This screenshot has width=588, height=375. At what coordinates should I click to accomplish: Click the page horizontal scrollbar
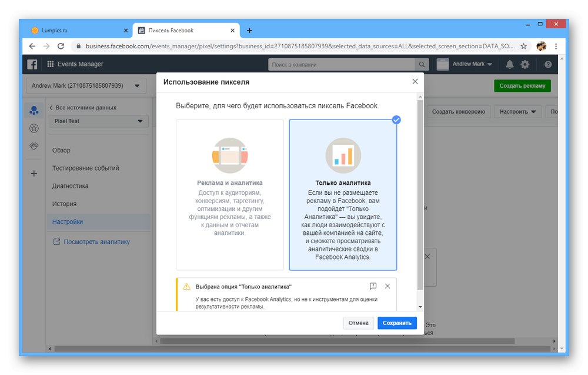(x=302, y=349)
